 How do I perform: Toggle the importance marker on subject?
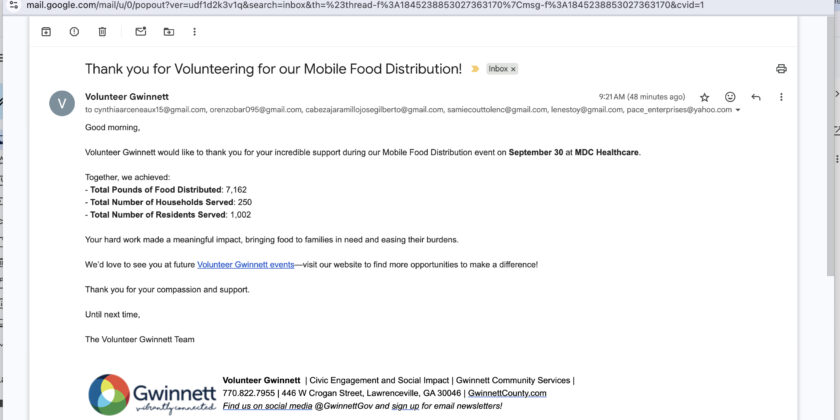(475, 69)
